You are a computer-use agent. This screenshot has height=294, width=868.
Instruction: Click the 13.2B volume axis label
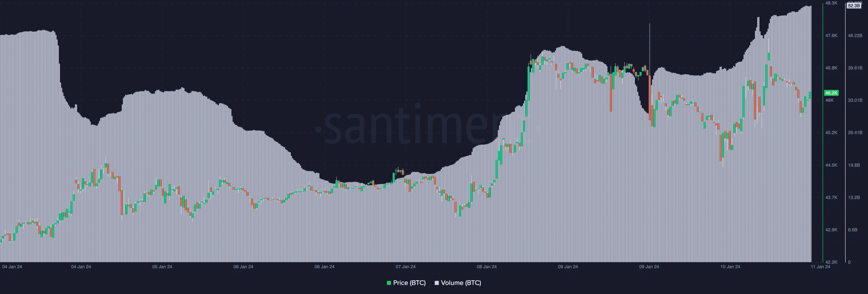pyautogui.click(x=854, y=197)
